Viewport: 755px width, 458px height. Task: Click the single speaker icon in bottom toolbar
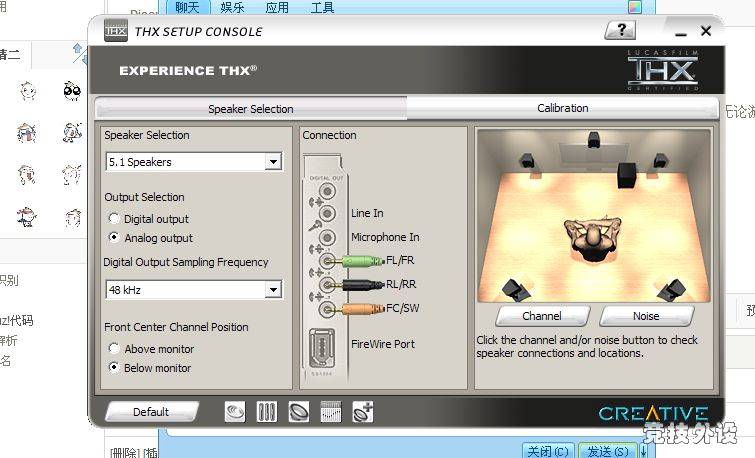click(299, 412)
